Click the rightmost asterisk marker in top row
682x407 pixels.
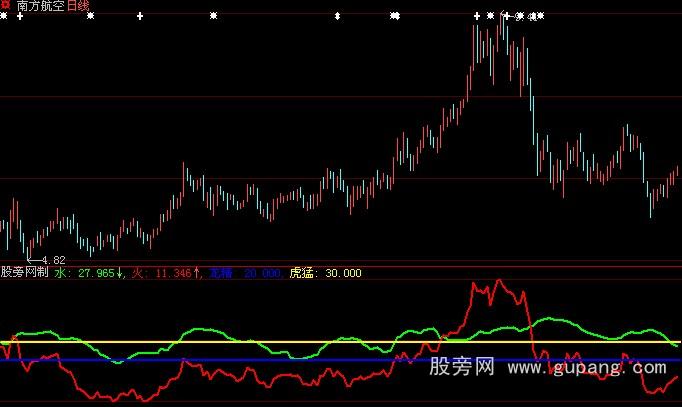pyautogui.click(x=541, y=17)
